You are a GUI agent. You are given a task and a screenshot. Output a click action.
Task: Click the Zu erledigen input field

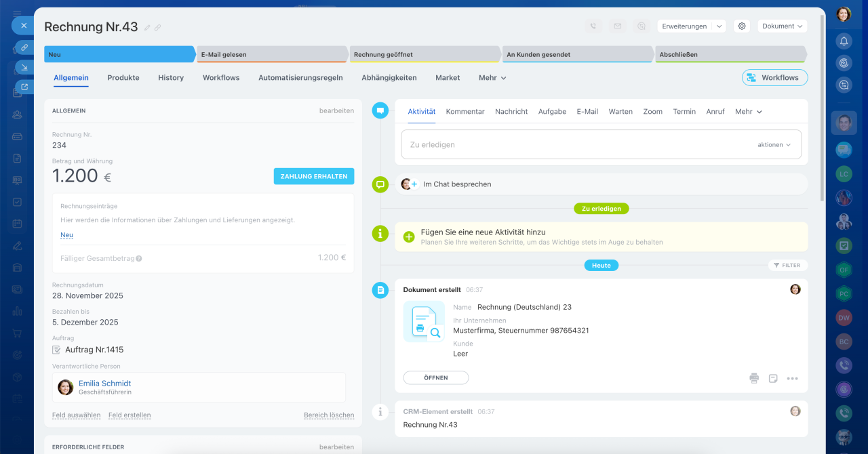tap(576, 145)
